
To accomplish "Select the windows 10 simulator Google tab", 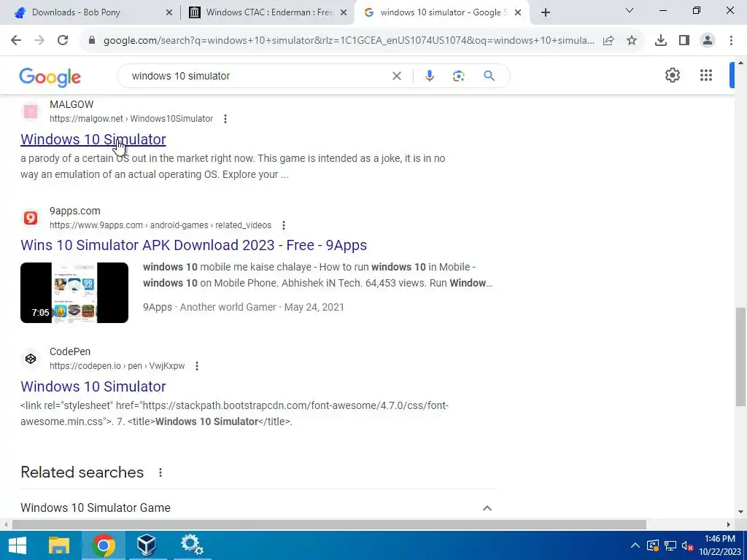I will pyautogui.click(x=442, y=12).
